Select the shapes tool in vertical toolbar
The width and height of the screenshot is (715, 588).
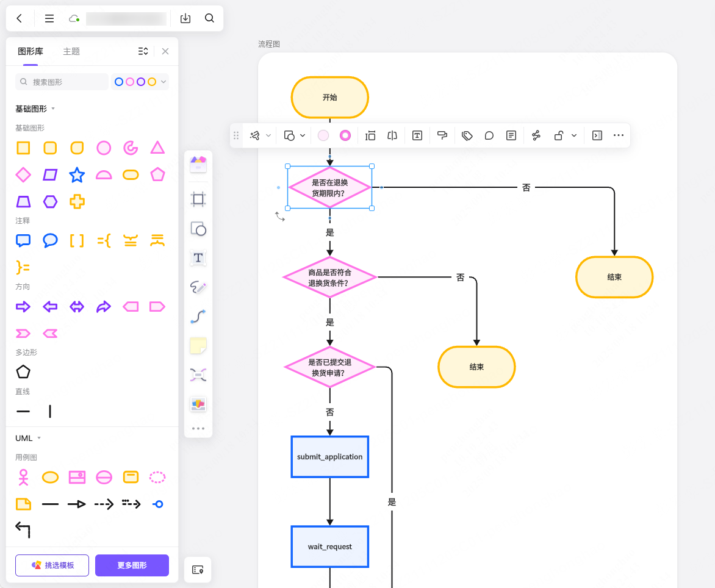[198, 229]
